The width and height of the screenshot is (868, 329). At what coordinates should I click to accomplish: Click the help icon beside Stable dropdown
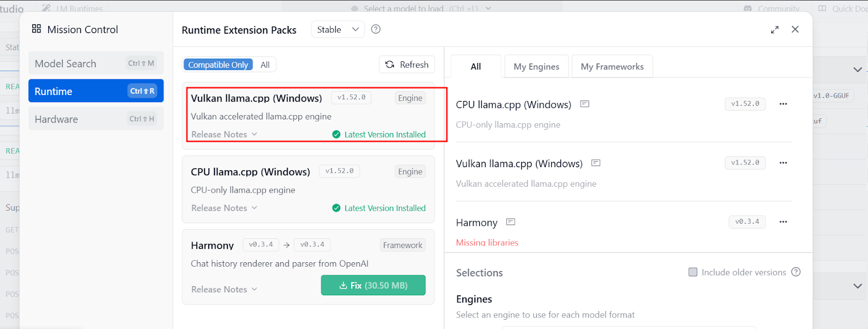point(375,29)
